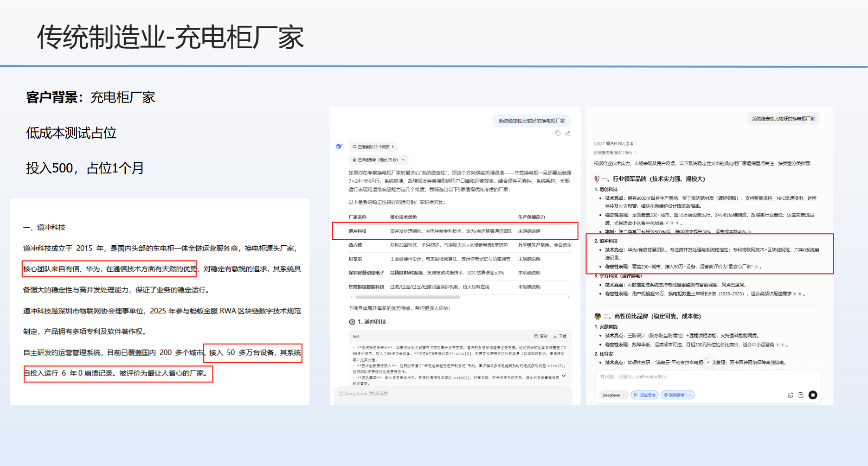868x466 pixels.
Task: Click the user query bubble in the left chat panel
Action: [532, 121]
